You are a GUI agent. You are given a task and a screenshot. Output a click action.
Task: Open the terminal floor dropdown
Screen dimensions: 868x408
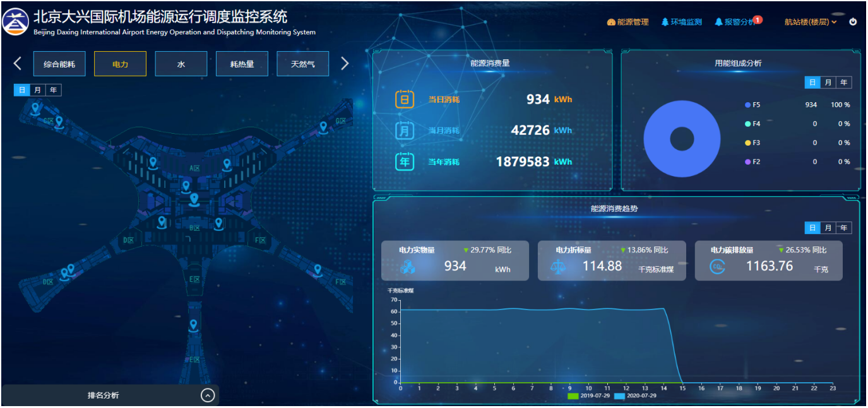coord(811,22)
